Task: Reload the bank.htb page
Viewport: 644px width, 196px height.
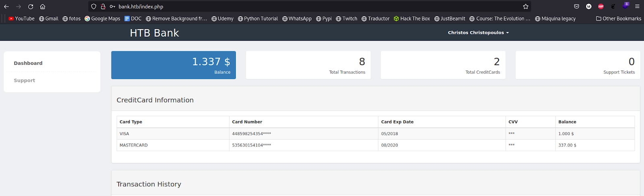Action: [31, 6]
